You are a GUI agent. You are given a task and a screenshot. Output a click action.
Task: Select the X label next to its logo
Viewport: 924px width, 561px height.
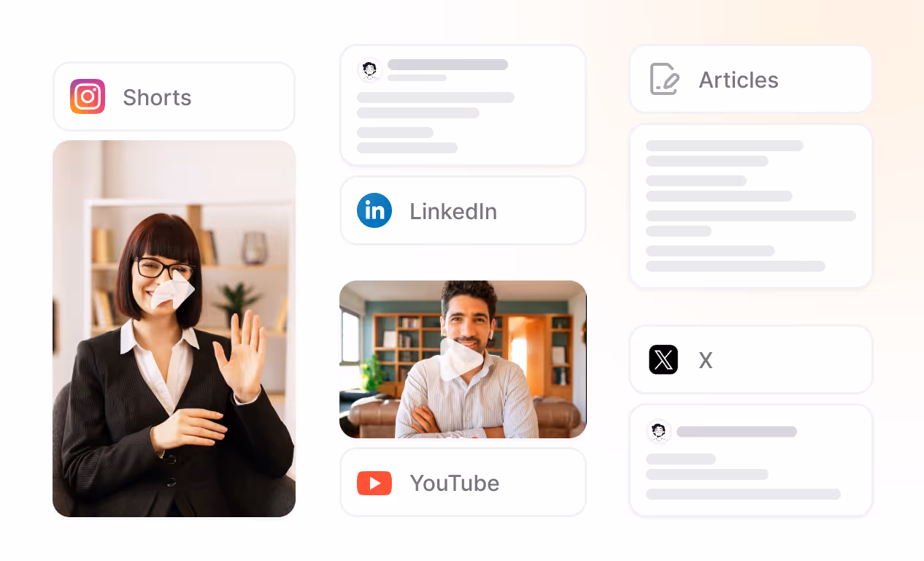tap(704, 359)
